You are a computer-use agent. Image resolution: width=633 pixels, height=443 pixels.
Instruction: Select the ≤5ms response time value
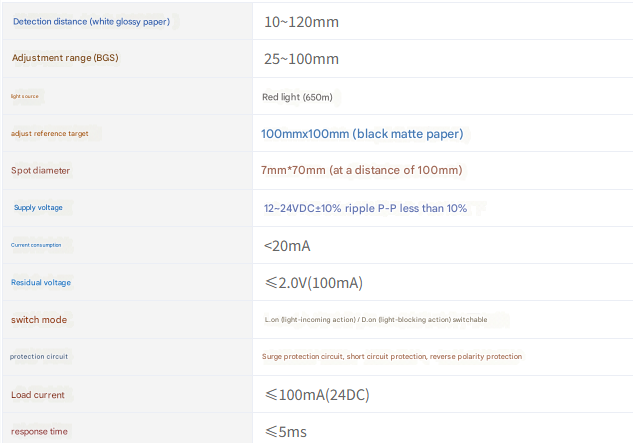[284, 431]
